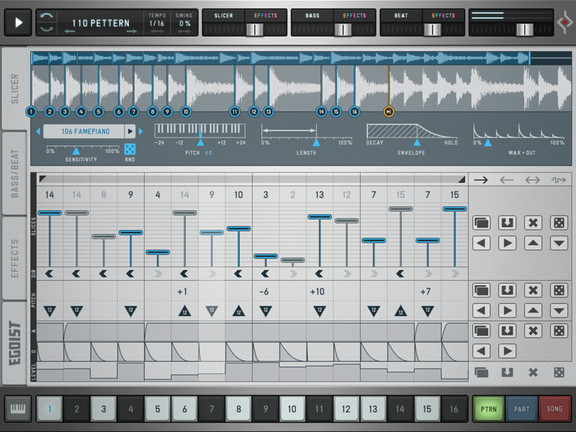Open the Beat EFFECTS button

443,15
